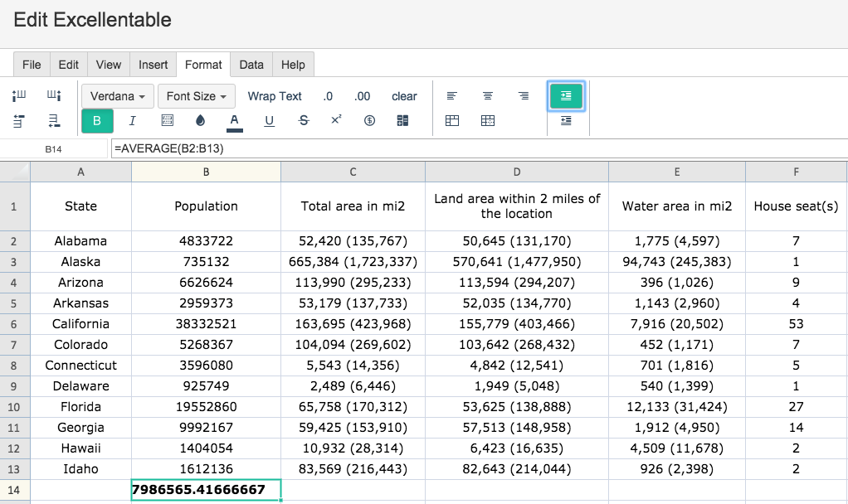Viewport: 848px width, 504px height.
Task: Click the clear formatting button
Action: point(405,96)
